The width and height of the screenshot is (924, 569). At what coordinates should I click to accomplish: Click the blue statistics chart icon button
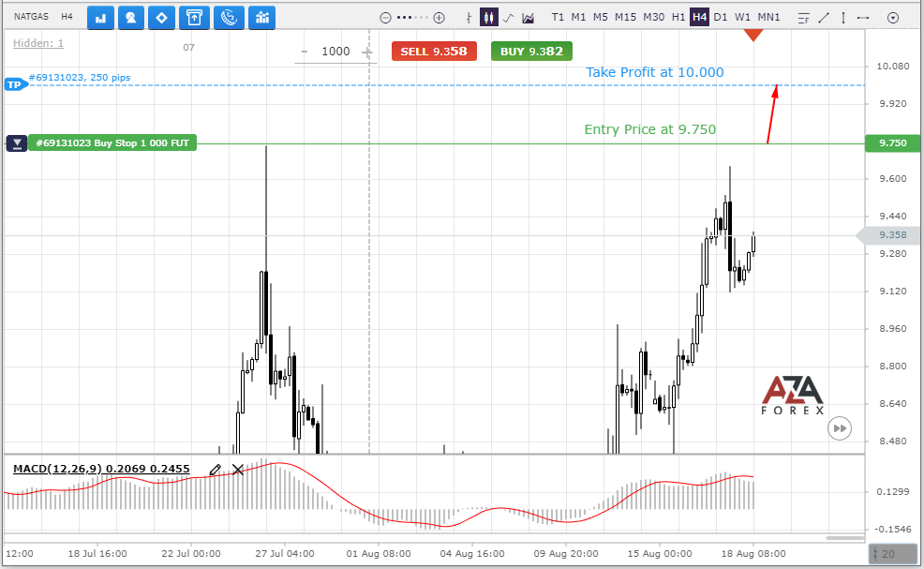262,18
